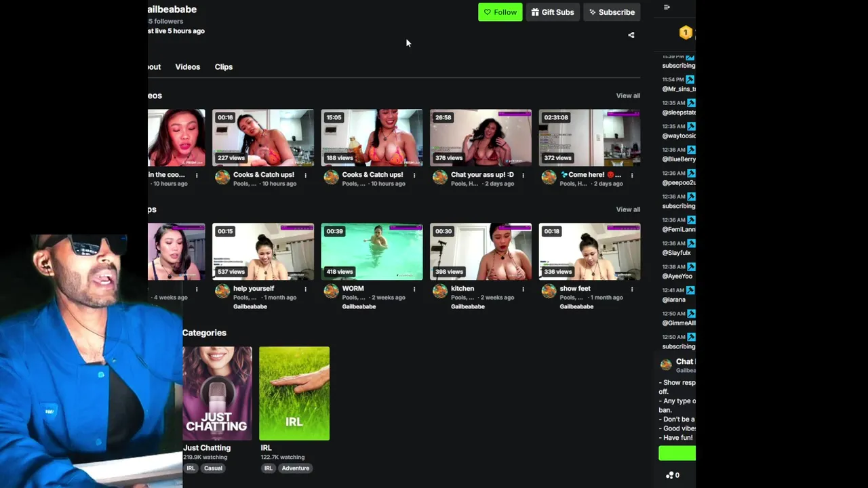Open the 26:58 Chat your ass up video
The height and width of the screenshot is (488, 868).
(481, 138)
